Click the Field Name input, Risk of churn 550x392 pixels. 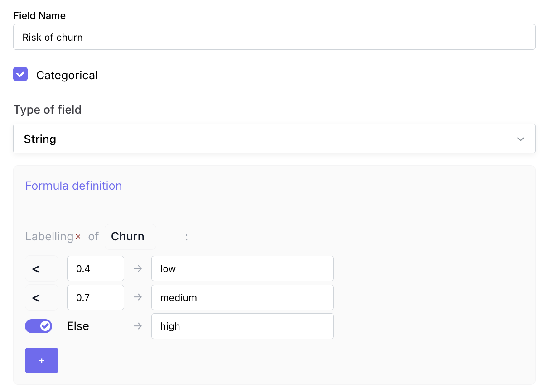coord(274,37)
